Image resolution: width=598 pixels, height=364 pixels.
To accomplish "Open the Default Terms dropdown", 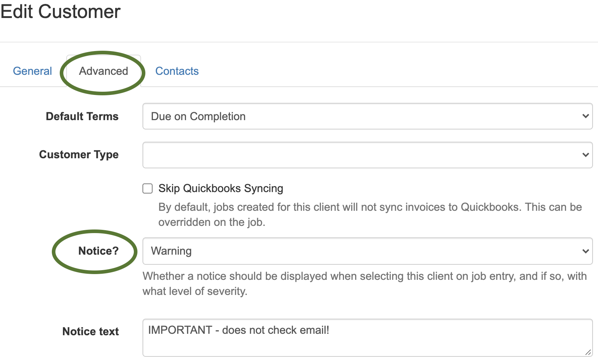I will [367, 116].
